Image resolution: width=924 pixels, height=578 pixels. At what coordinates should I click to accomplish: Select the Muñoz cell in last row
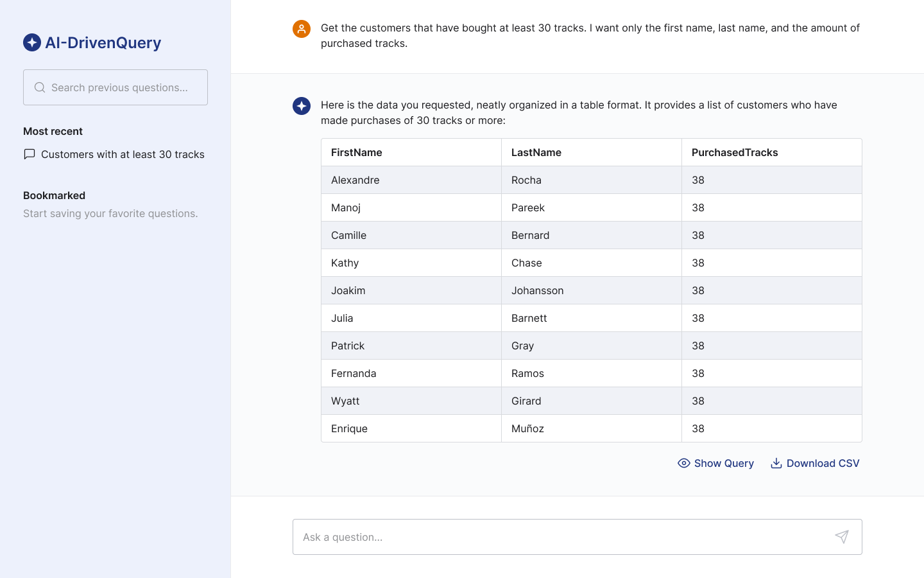click(592, 428)
